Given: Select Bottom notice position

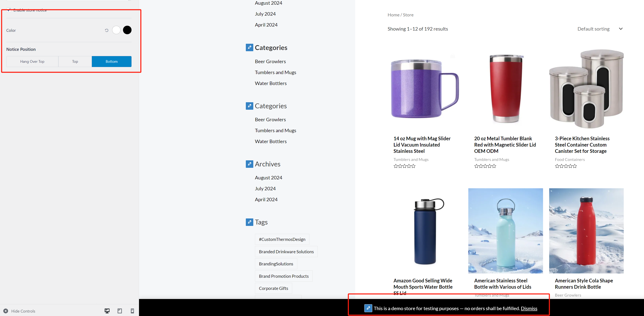Looking at the screenshot, I should 111,62.
